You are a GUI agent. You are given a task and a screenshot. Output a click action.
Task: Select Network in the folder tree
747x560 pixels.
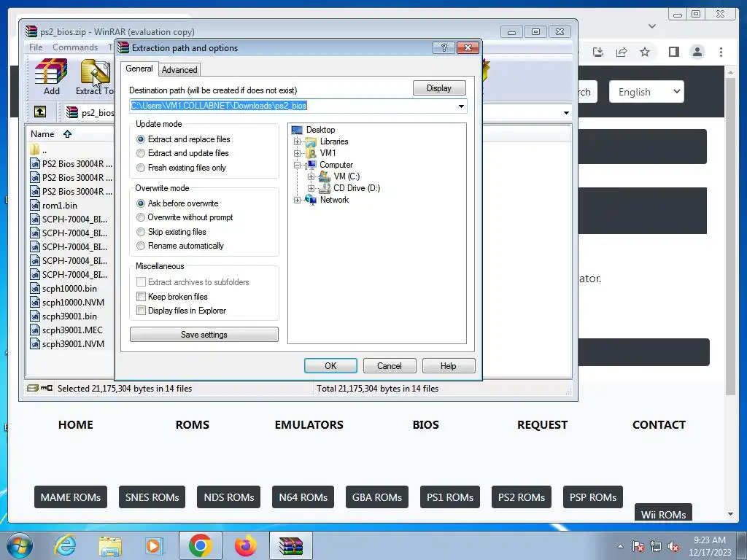(x=334, y=200)
